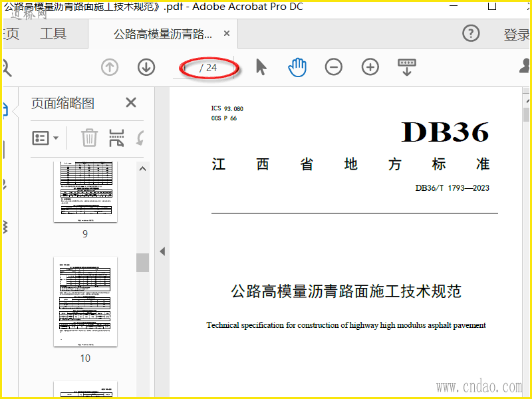The height and width of the screenshot is (399, 532).
Task: Rotate pages with the rotate icon
Action: click(x=140, y=138)
